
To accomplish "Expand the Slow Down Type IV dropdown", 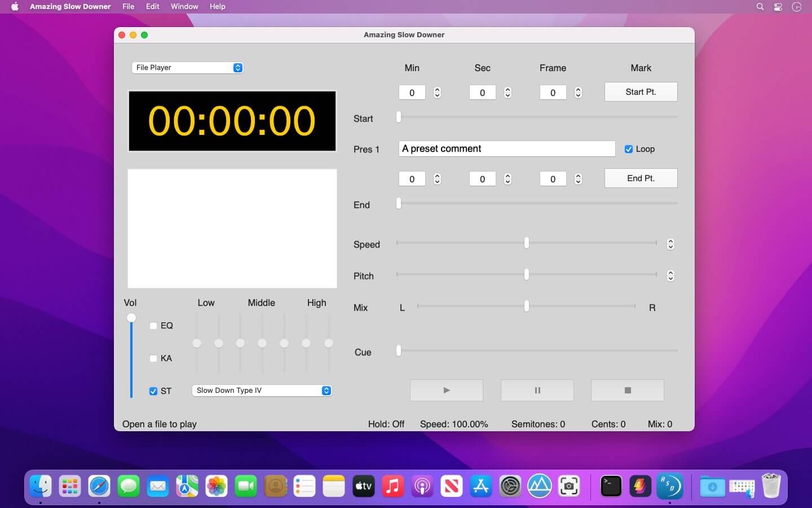I will (262, 391).
